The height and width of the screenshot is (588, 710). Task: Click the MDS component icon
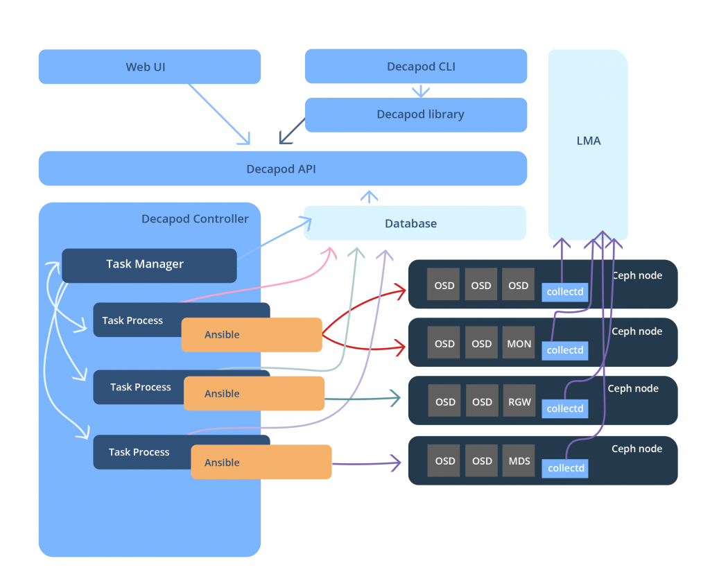point(518,460)
